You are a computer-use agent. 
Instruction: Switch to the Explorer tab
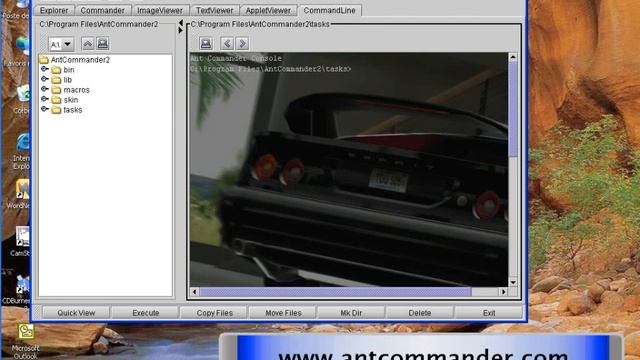pyautogui.click(x=54, y=10)
